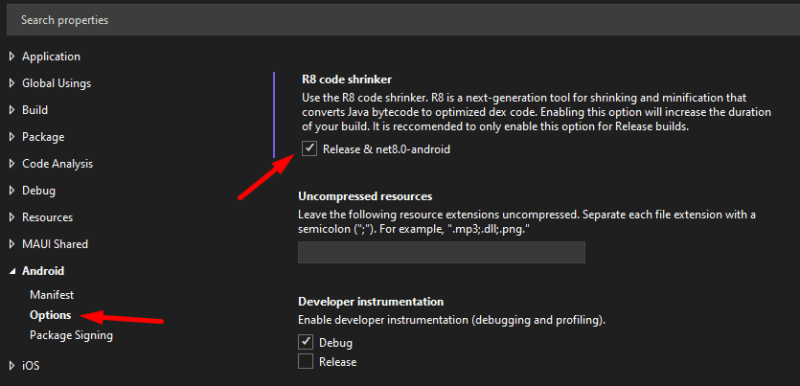Enable developer instrumentation for Release

click(306, 362)
